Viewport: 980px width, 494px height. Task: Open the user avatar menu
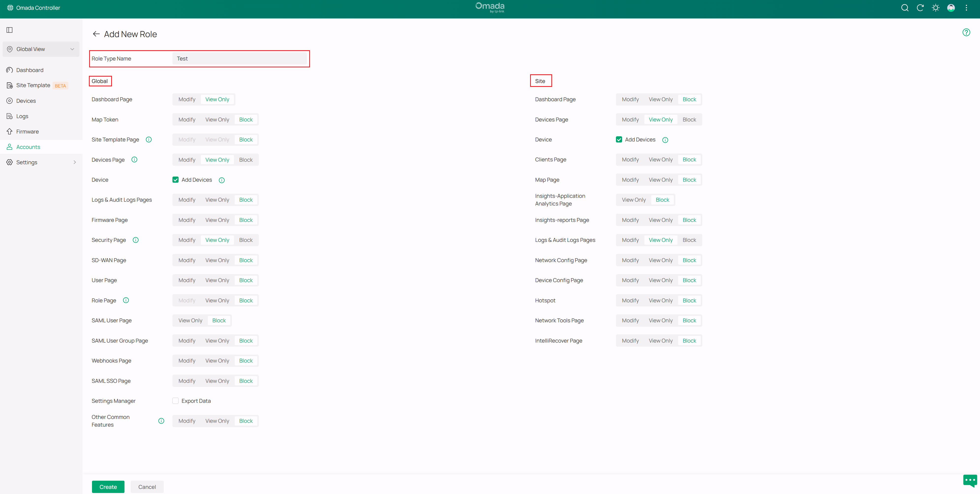coord(951,8)
